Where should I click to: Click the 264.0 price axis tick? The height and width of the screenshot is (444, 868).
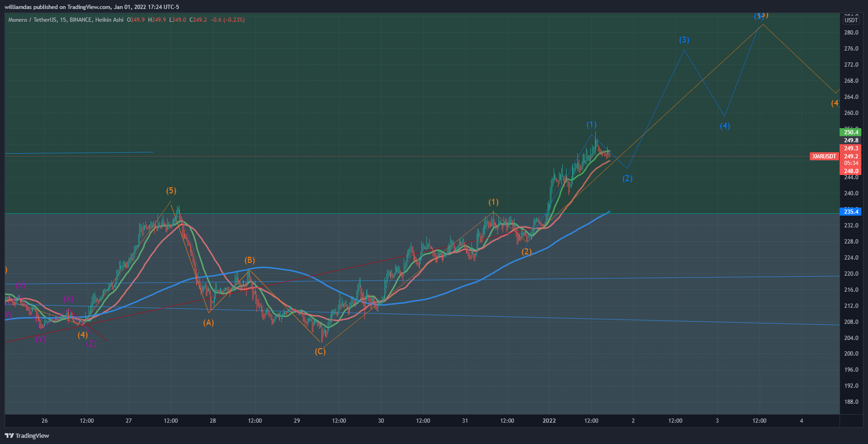coord(851,97)
